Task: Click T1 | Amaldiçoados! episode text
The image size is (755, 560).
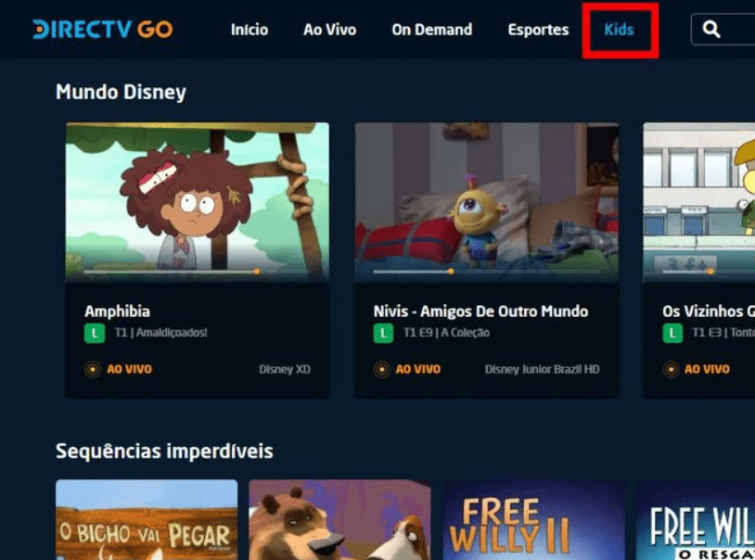Action: [x=160, y=333]
